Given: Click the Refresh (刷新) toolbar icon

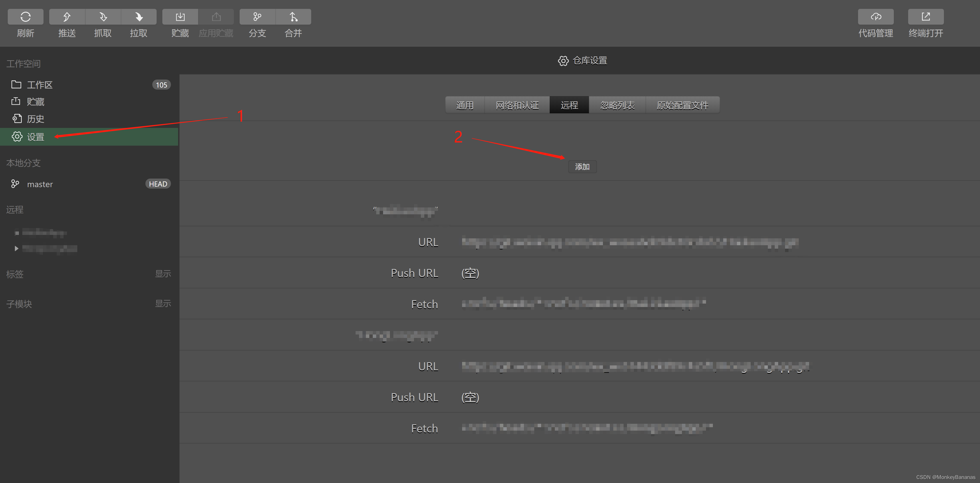Looking at the screenshot, I should [25, 17].
